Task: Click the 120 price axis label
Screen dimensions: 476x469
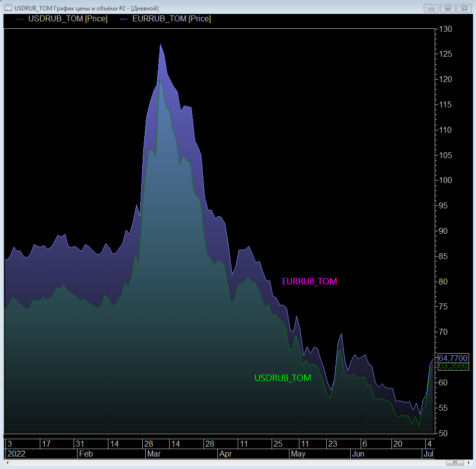Action: tap(445, 79)
